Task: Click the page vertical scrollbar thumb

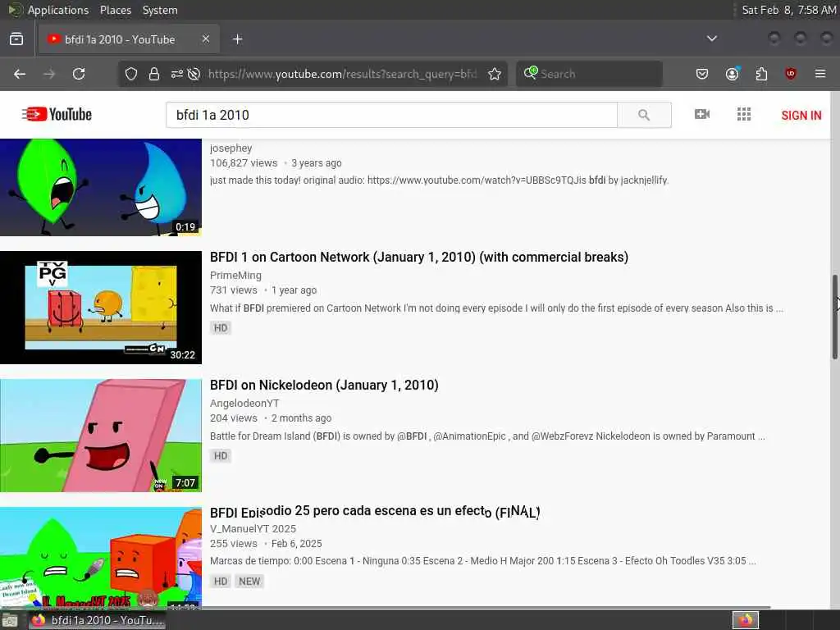Action: pos(834,317)
